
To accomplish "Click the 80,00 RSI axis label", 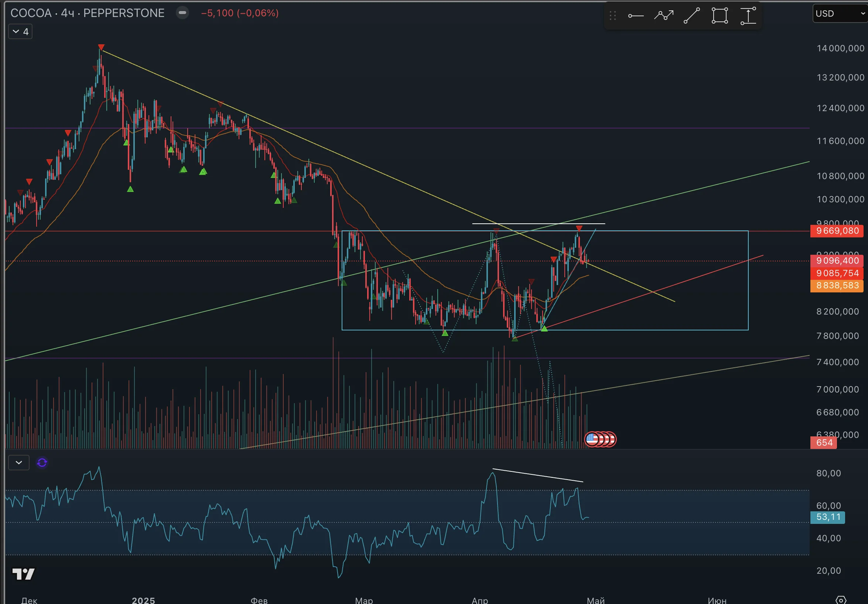I will [x=828, y=473].
